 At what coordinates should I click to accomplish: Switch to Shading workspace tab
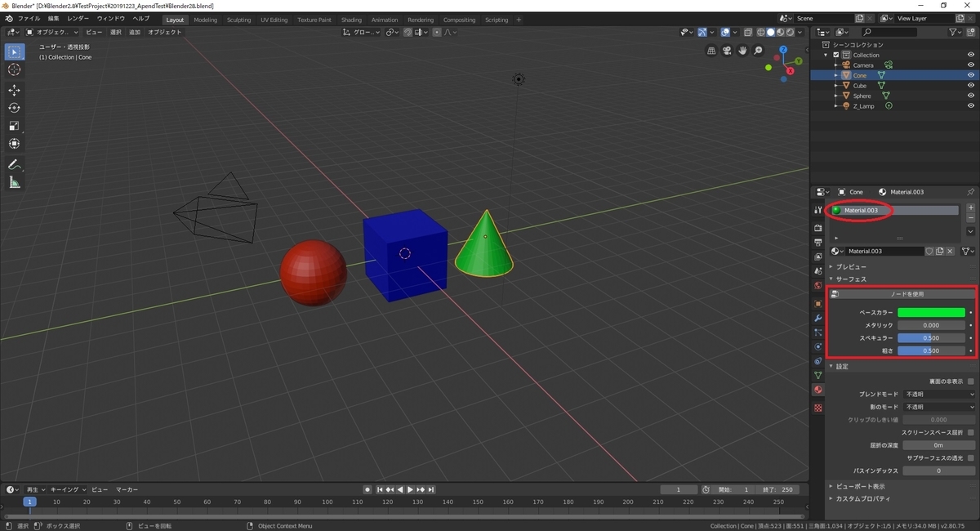[351, 20]
